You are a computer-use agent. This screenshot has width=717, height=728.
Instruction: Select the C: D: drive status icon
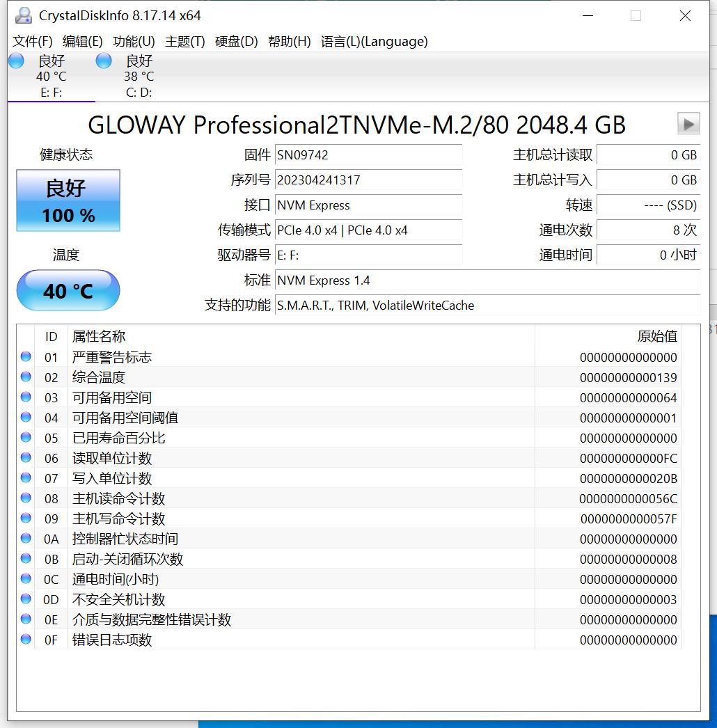pos(103,61)
